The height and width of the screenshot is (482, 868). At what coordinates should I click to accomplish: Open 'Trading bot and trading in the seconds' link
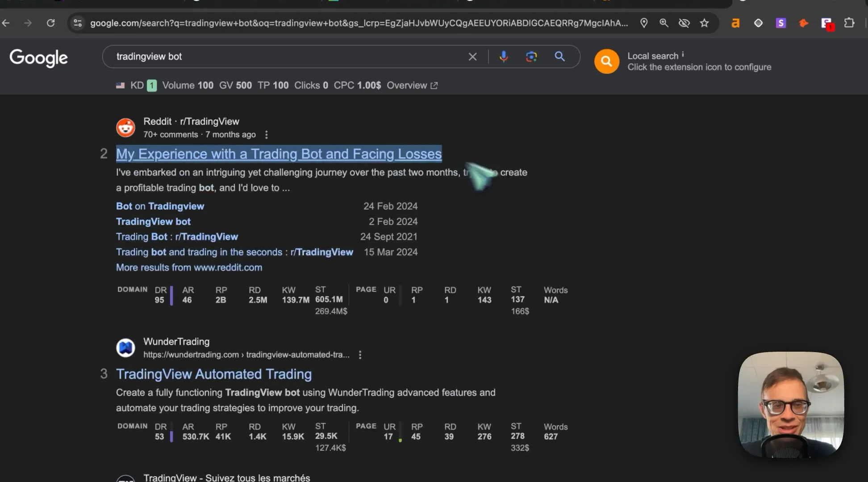coord(234,252)
